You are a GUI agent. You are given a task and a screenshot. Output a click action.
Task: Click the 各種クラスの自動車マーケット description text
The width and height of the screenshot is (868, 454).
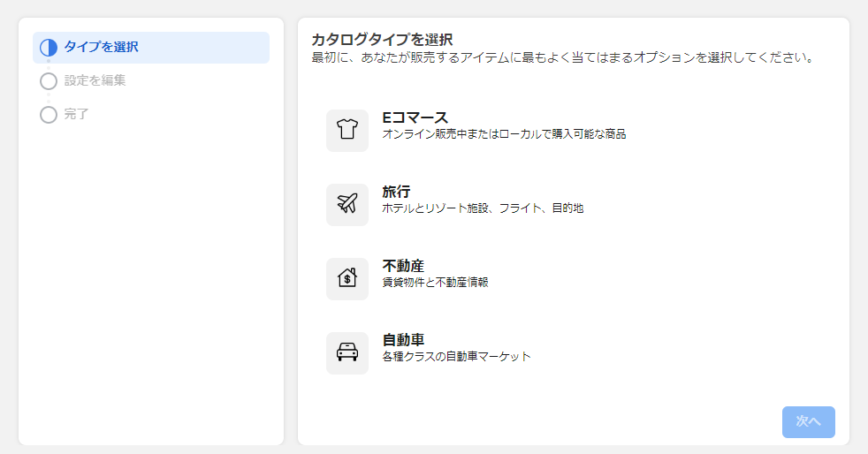pyautogui.click(x=456, y=357)
